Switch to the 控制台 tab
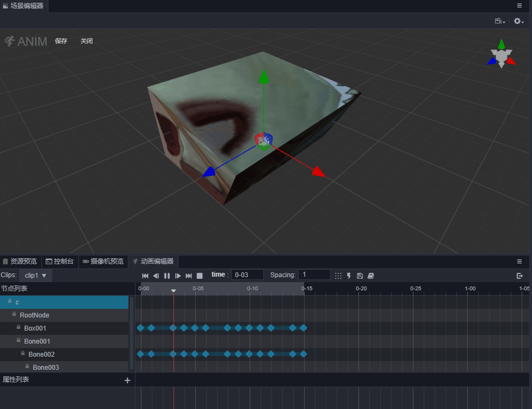Screen dimensions: 532x409 tap(60, 261)
